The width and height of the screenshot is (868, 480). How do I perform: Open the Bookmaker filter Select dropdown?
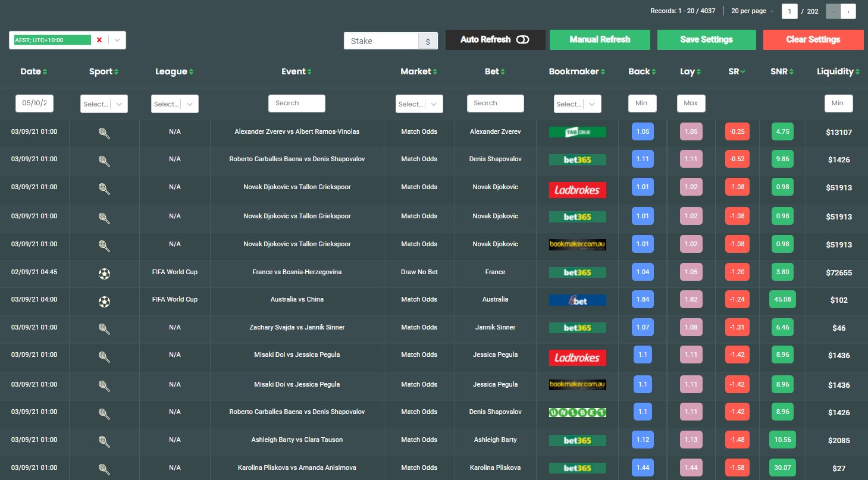[578, 103]
